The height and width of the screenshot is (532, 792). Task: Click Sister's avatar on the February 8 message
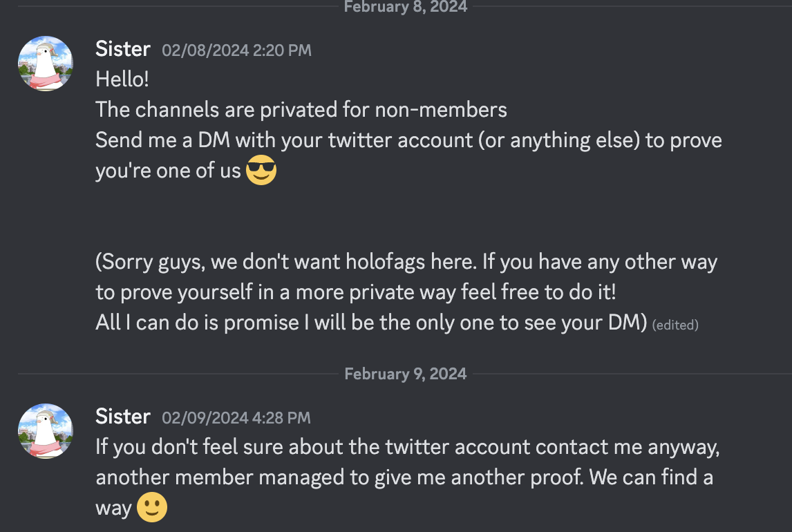pos(46,64)
